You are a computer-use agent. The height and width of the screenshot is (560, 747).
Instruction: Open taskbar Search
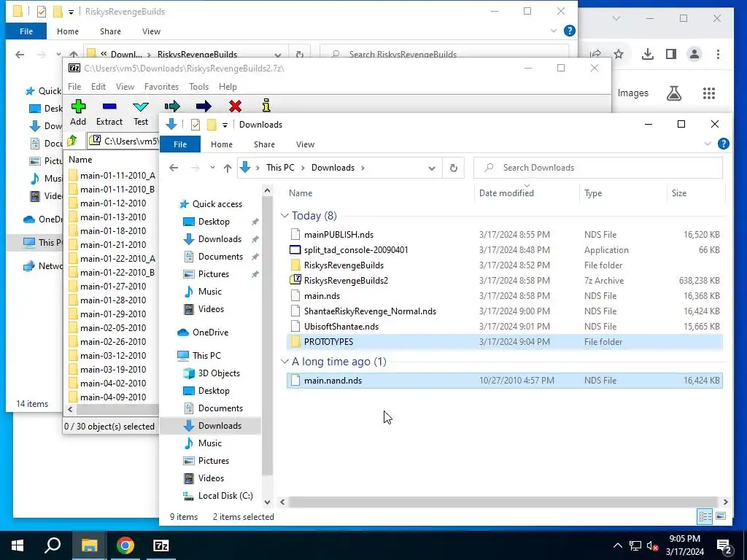pyautogui.click(x=53, y=545)
